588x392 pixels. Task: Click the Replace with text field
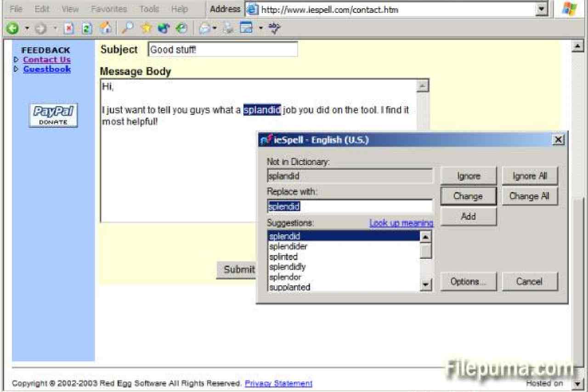(x=350, y=206)
